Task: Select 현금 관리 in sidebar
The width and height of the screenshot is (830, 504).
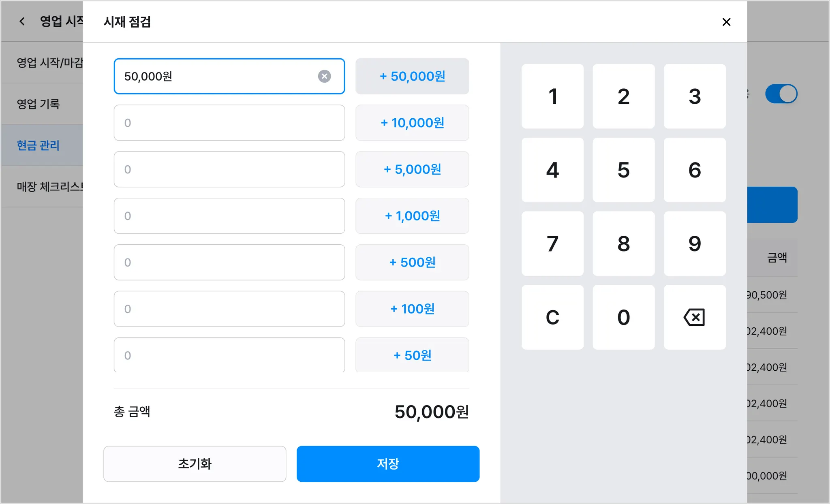Action: point(39,145)
